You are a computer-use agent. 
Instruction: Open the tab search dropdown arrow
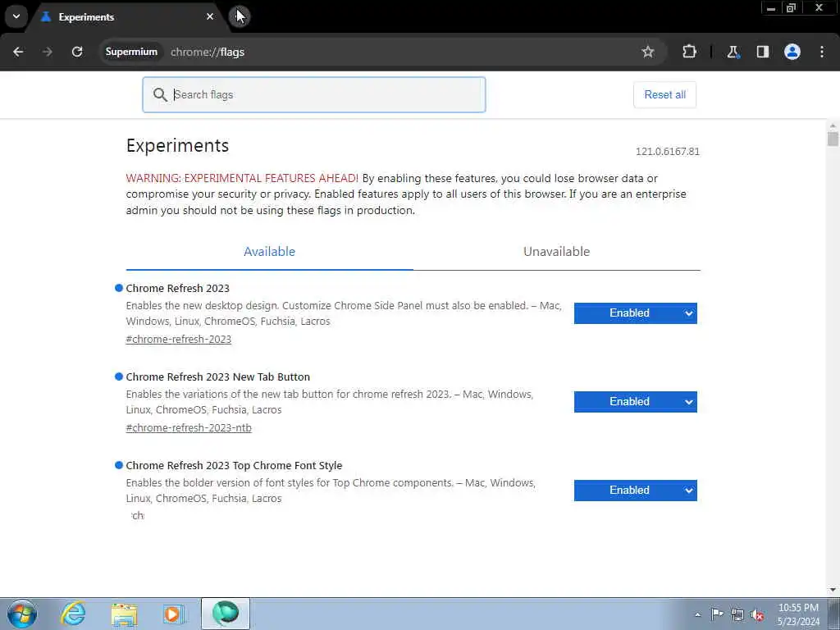coord(16,16)
